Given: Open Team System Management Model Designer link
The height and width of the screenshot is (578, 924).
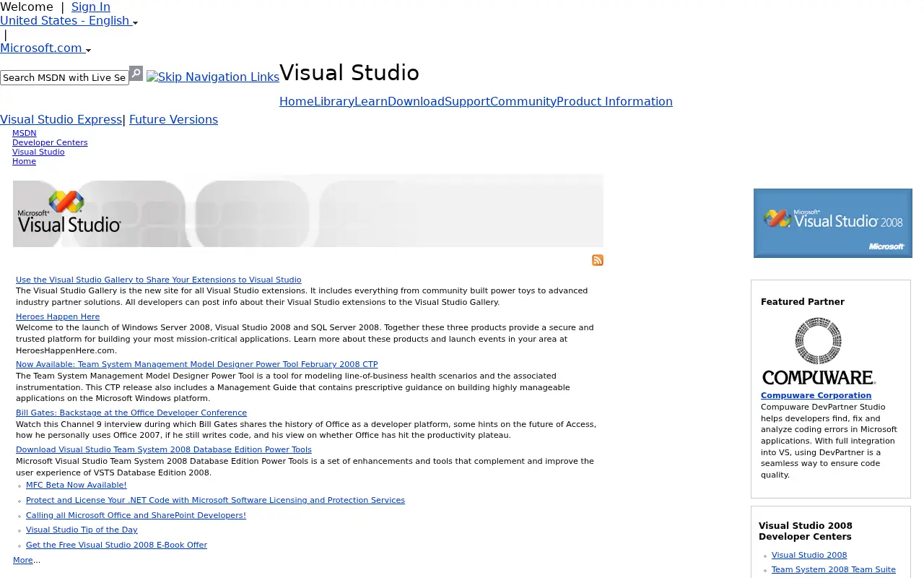Looking at the screenshot, I should (197, 364).
